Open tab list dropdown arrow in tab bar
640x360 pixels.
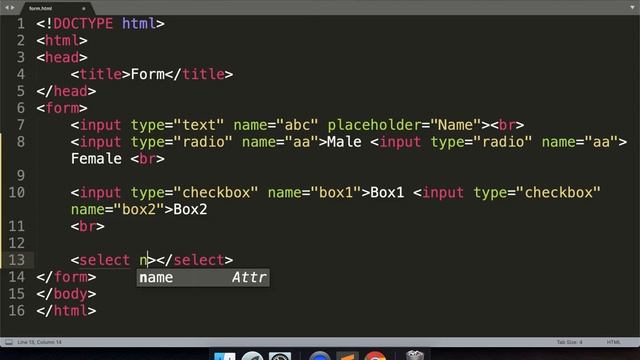point(632,8)
